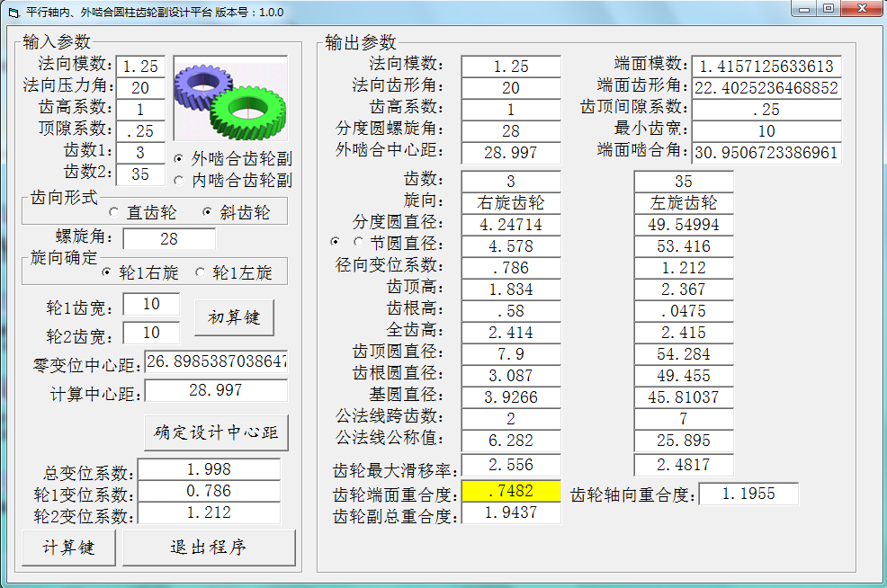
Task: Click gear 1 节圆直径 value 4.578
Action: [x=511, y=246]
